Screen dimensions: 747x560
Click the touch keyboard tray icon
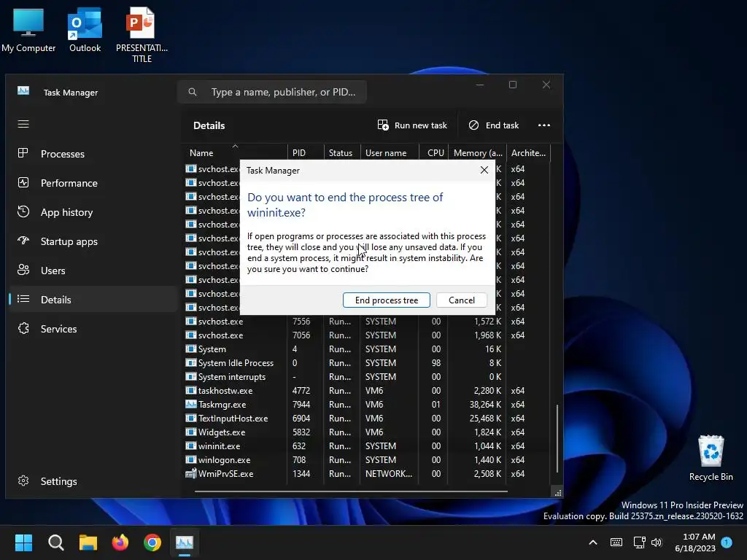[x=616, y=542]
